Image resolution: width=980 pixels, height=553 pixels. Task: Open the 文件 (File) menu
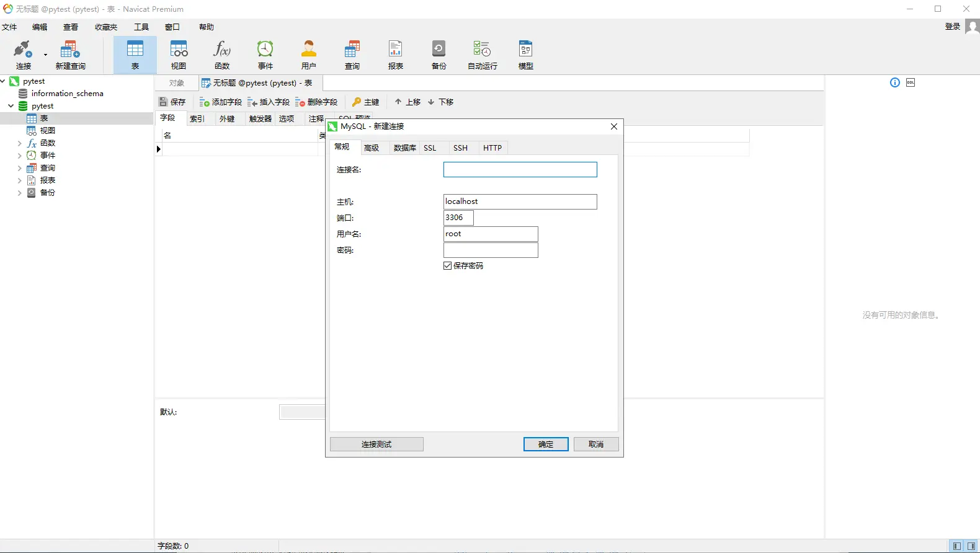coord(9,27)
